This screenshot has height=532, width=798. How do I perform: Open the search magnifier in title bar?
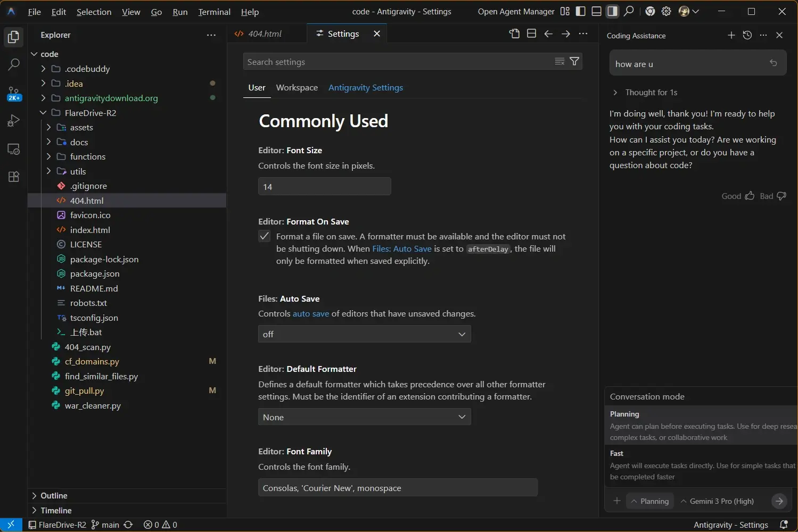[629, 11]
